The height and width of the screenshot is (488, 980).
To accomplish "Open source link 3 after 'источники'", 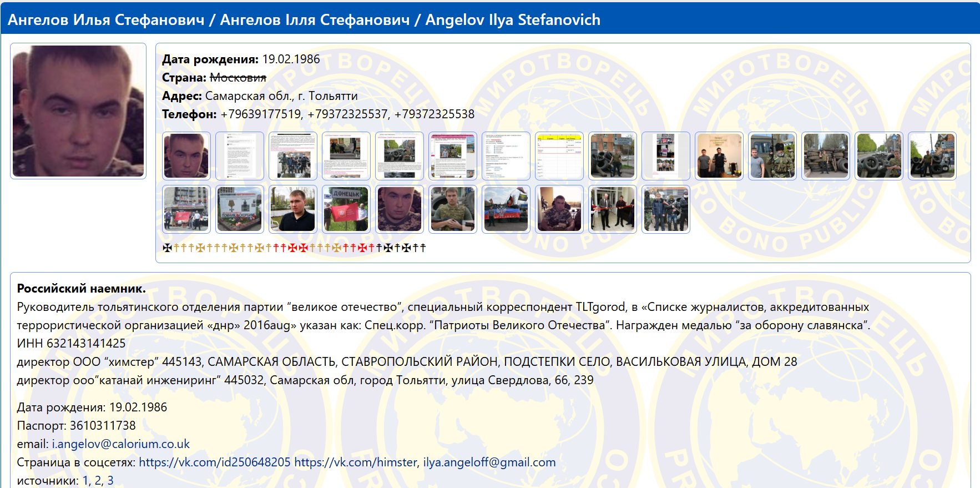I will pos(110,481).
